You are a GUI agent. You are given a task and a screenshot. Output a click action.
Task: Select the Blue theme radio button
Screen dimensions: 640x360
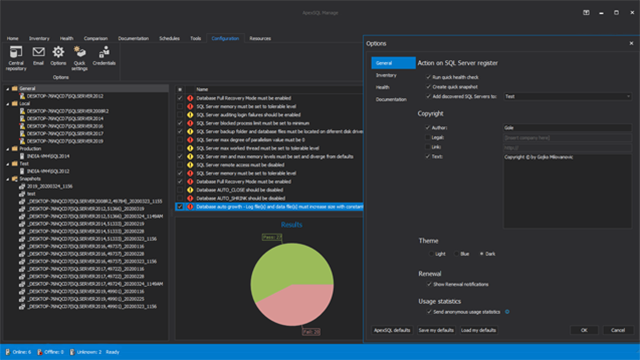[457, 254]
